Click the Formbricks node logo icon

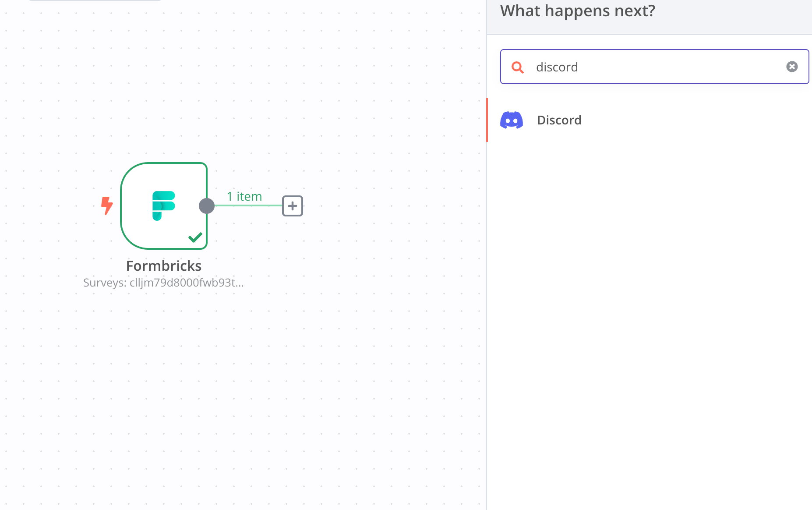tap(164, 205)
